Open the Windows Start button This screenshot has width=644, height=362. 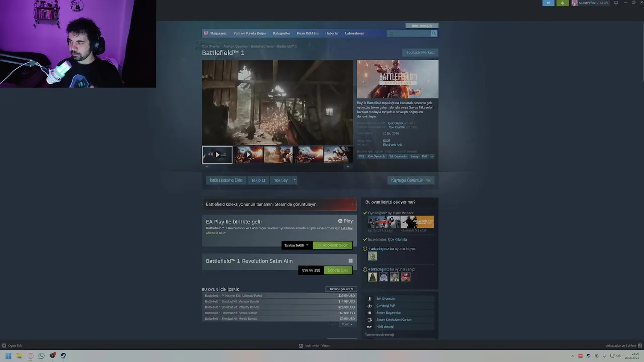coord(8,356)
